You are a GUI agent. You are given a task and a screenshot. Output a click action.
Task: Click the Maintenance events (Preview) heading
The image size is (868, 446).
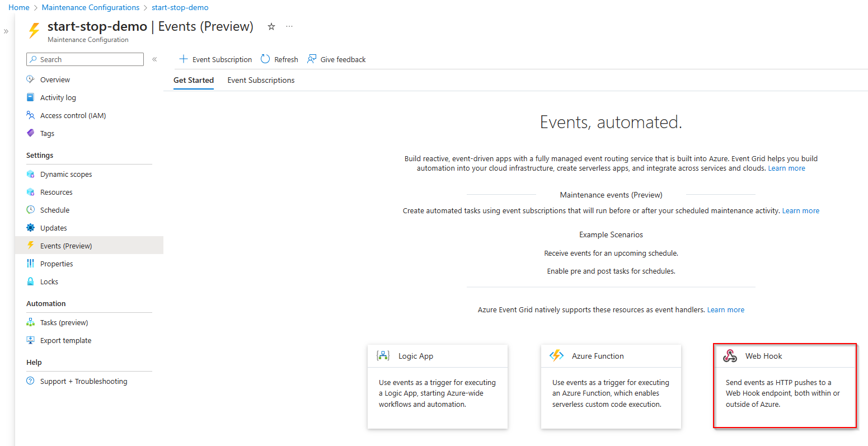[x=611, y=195]
